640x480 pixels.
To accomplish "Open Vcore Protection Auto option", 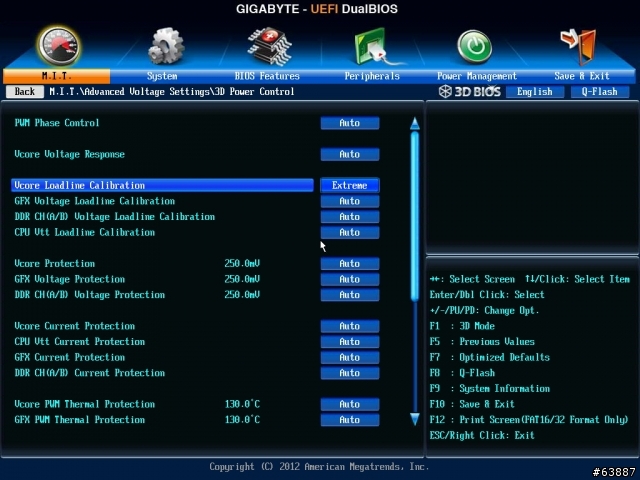I will (x=350, y=264).
